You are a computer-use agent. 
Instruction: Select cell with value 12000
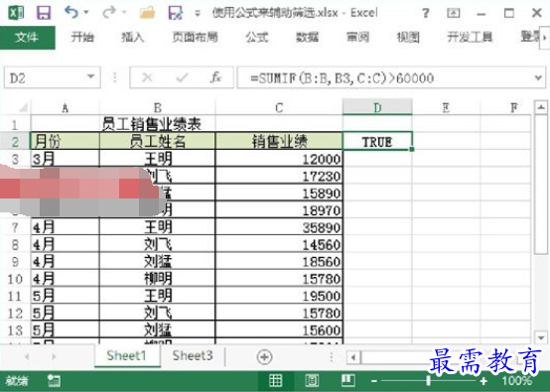[x=279, y=159]
